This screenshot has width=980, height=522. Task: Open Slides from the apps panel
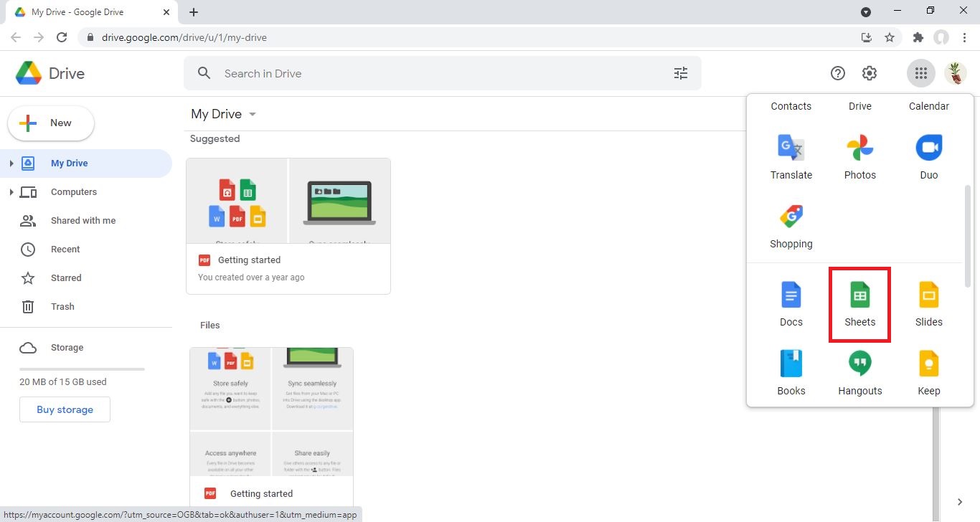pyautogui.click(x=928, y=305)
